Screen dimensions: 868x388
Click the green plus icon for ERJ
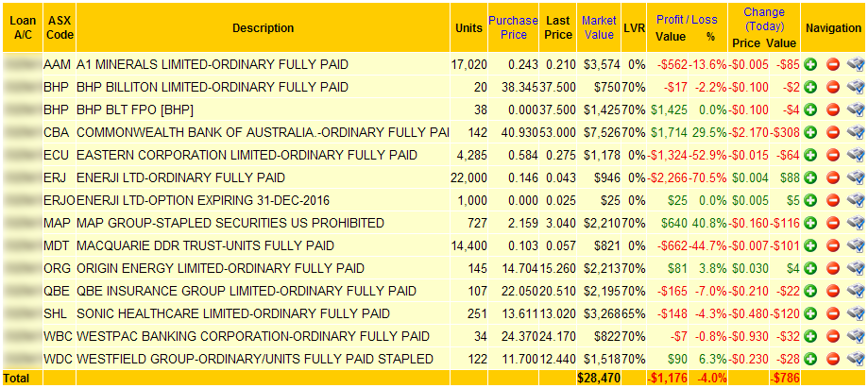(810, 178)
